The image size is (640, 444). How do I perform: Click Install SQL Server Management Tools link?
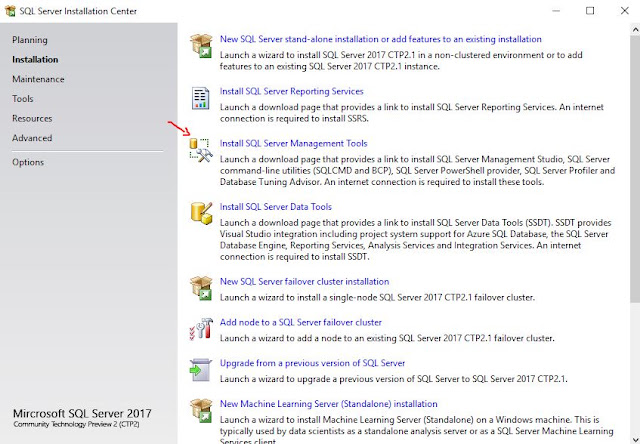[293, 144]
